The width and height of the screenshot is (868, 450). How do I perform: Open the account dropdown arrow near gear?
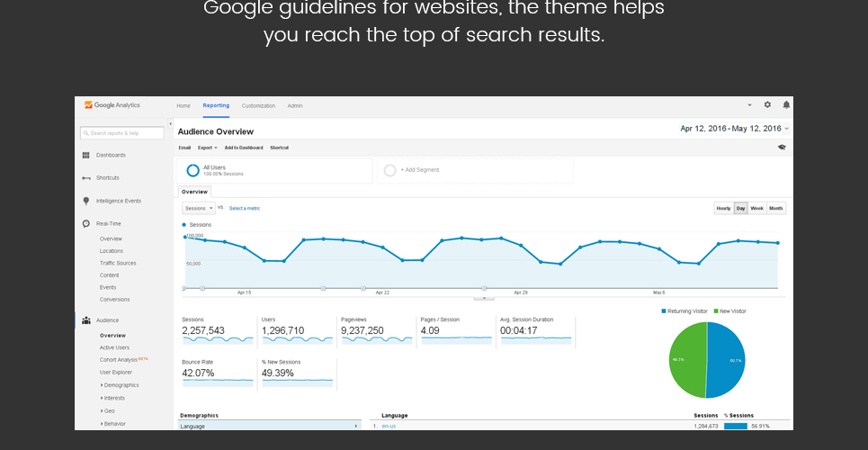(749, 104)
